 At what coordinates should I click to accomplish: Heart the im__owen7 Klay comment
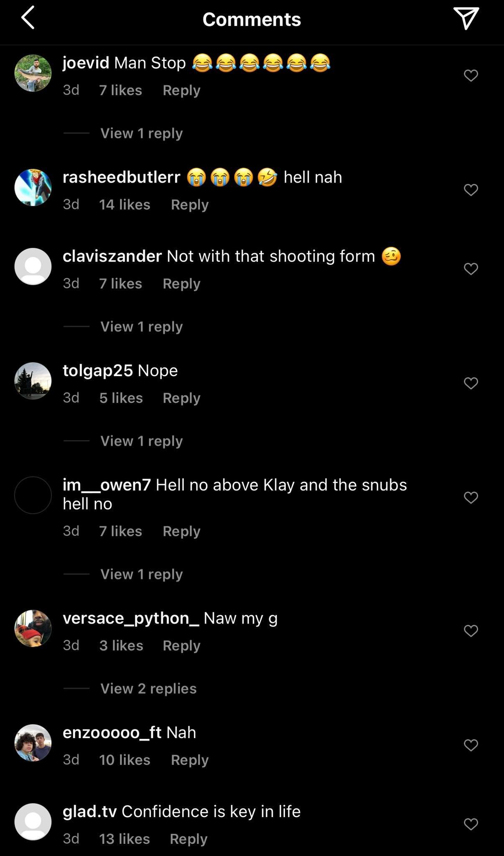[471, 497]
